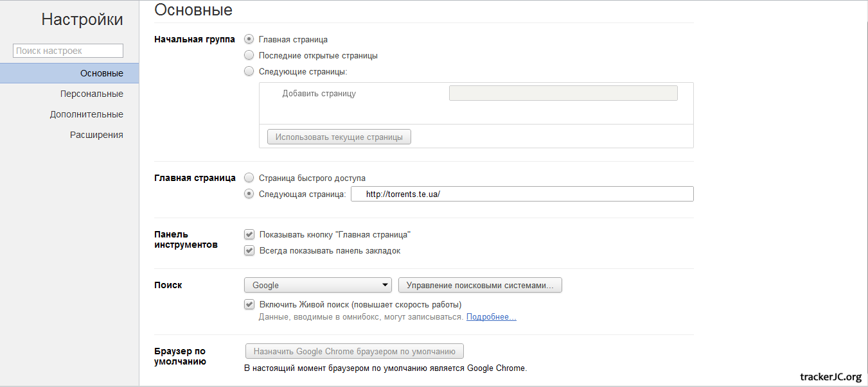Click the 'Поиск настроек' search field
This screenshot has width=868, height=387.
pos(67,51)
